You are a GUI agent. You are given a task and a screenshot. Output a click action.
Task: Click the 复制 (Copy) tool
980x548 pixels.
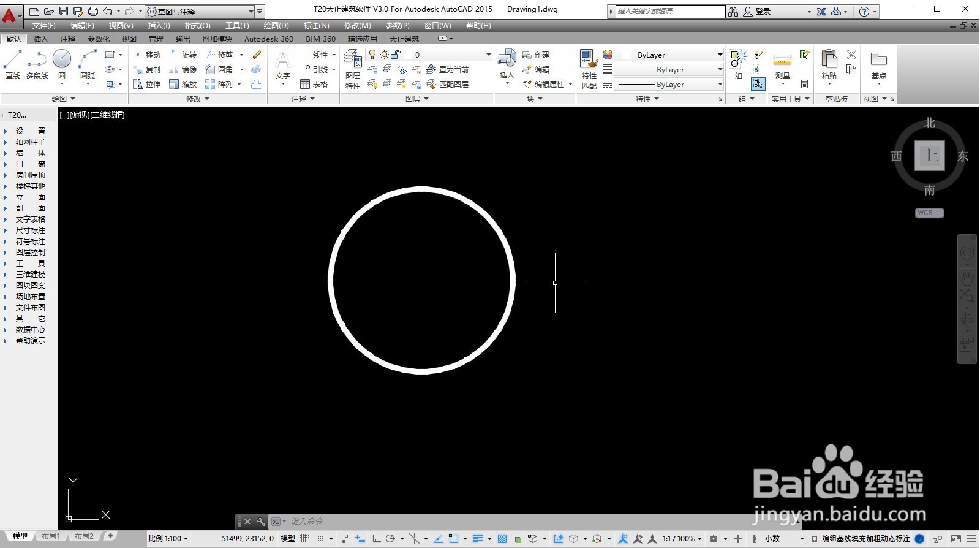point(147,69)
